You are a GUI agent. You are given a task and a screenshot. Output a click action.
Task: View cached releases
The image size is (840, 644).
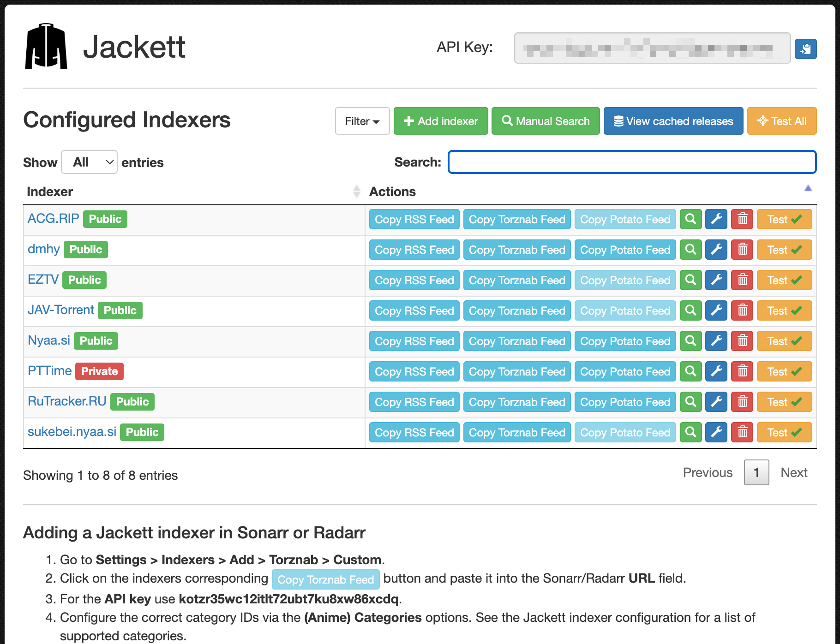(x=673, y=121)
